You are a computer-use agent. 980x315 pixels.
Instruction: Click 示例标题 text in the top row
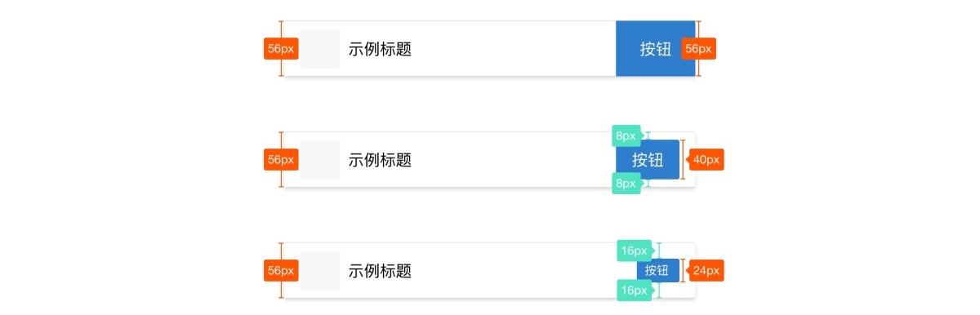tap(380, 49)
